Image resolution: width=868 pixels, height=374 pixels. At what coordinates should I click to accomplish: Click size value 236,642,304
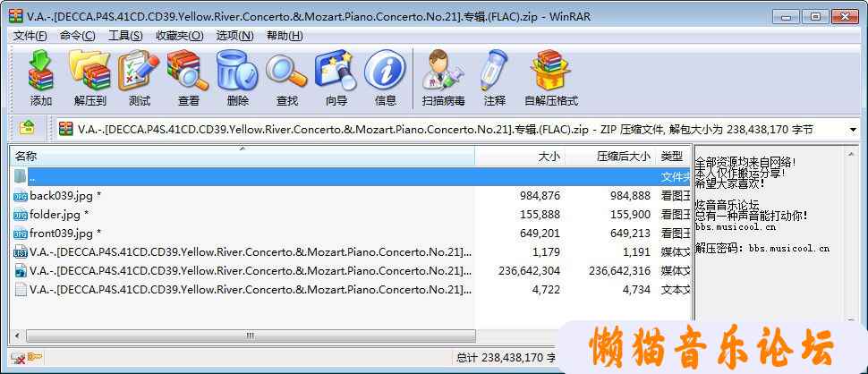529,271
